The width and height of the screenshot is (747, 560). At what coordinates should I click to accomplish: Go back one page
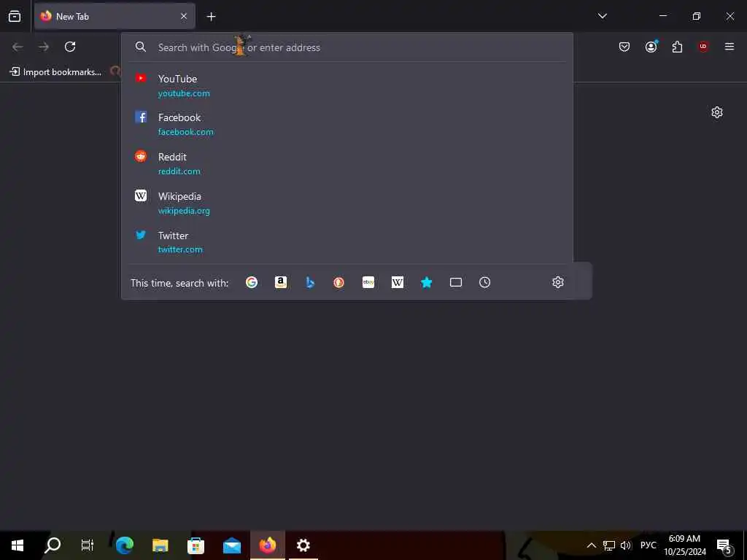(18, 47)
